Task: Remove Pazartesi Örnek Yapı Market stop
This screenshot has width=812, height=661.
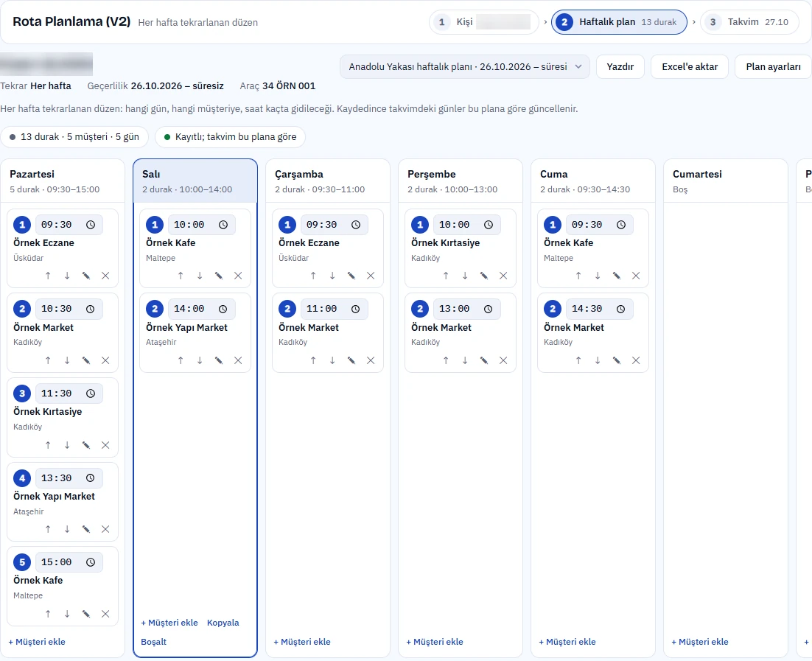Action: pyautogui.click(x=105, y=529)
